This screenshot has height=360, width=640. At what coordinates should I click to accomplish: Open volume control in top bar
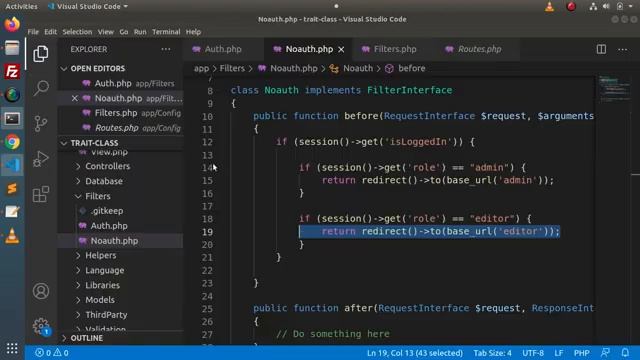pos(606,7)
